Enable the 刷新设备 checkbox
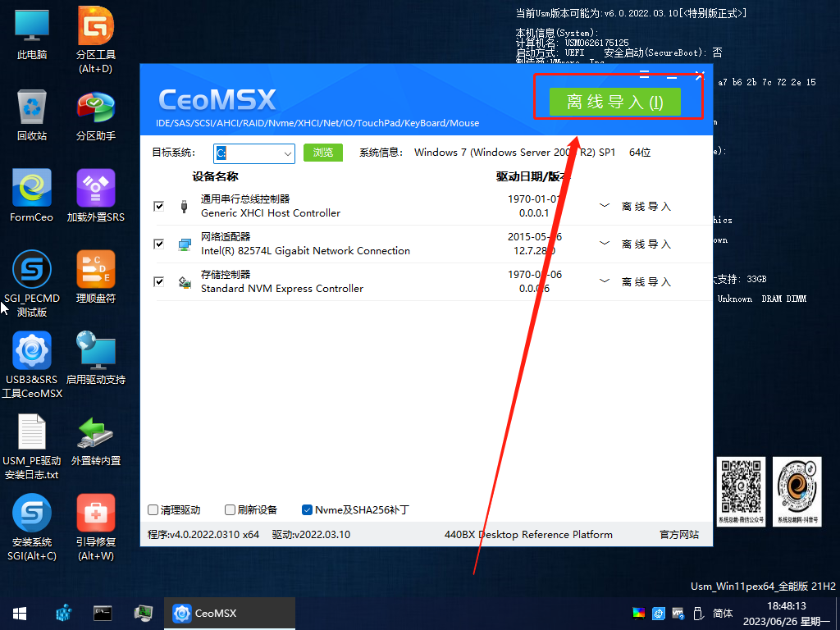Viewport: 840px width, 630px height. click(230, 510)
